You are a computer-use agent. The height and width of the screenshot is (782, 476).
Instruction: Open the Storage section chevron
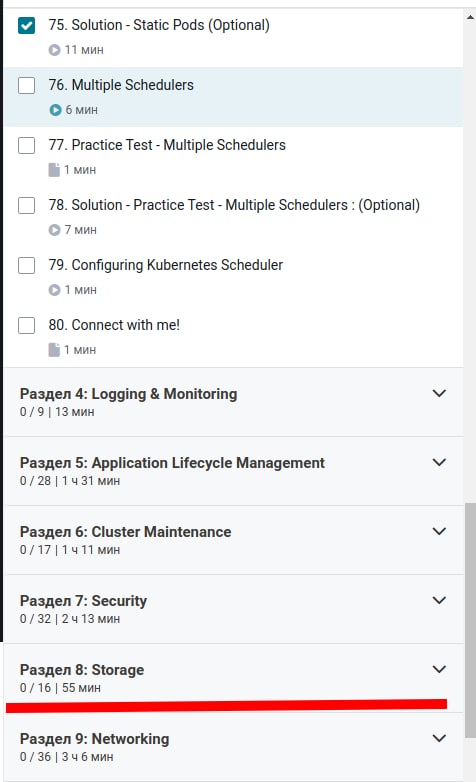click(439, 669)
